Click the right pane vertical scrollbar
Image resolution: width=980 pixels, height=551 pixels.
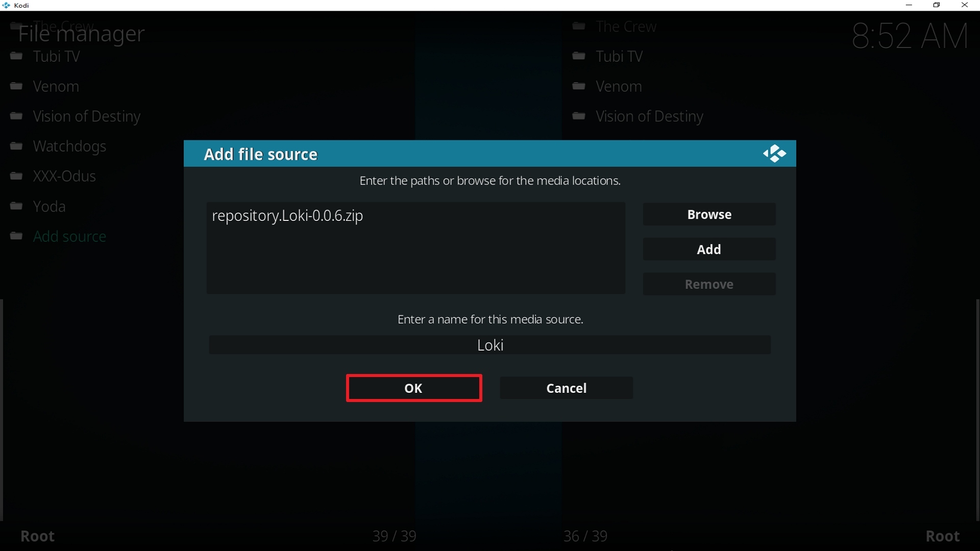[x=978, y=410]
